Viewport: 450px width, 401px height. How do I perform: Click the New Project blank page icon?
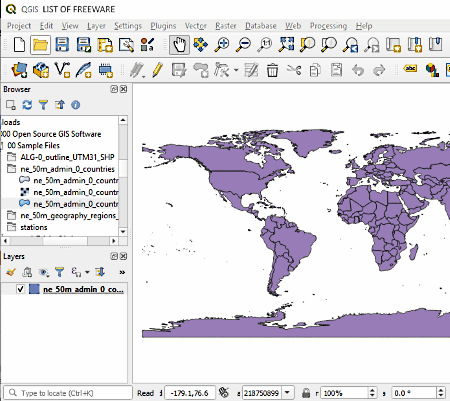(19, 45)
